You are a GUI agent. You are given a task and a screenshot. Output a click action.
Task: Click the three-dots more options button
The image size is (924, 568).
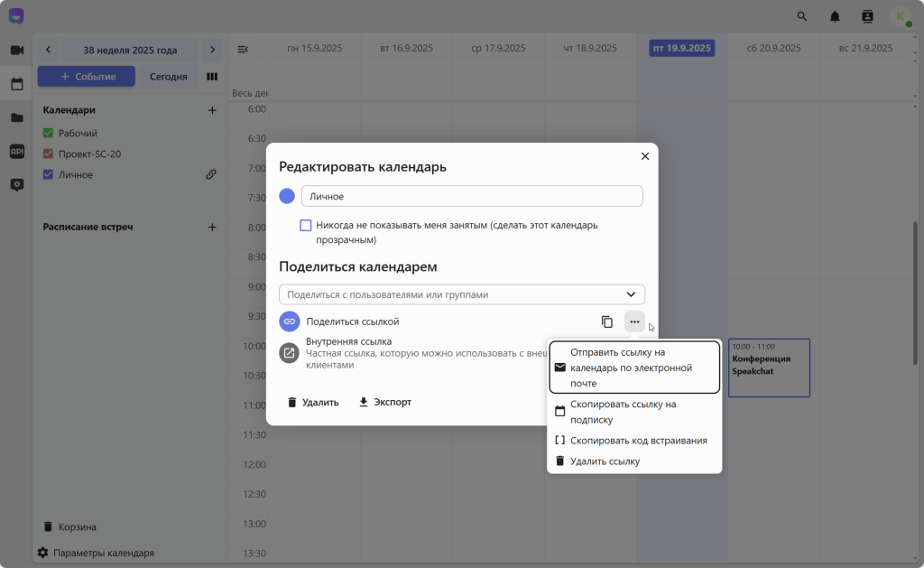pos(634,321)
